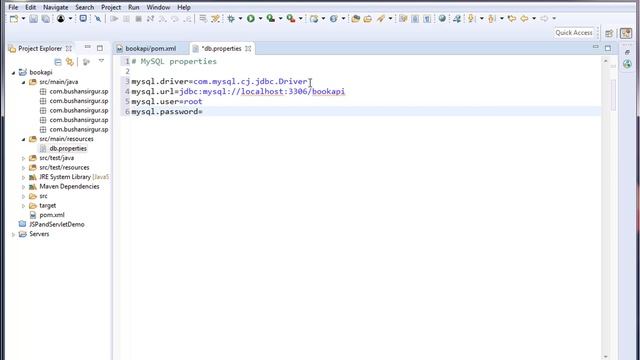
Task: Minimize the Project Explorer view
Action: pos(87,48)
